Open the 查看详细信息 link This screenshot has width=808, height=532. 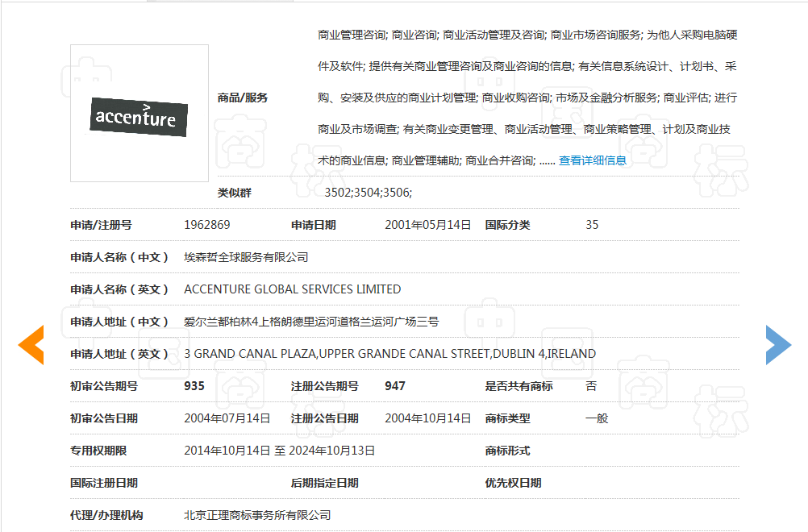(593, 160)
